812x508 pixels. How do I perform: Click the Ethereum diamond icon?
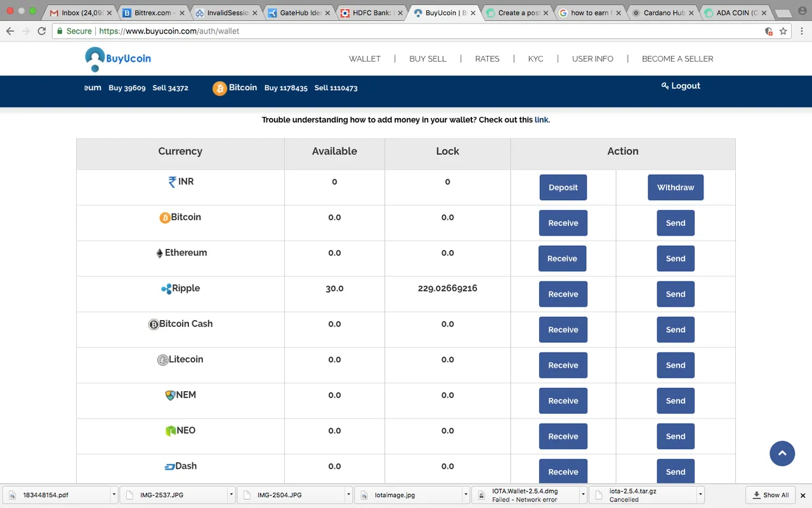click(x=160, y=253)
